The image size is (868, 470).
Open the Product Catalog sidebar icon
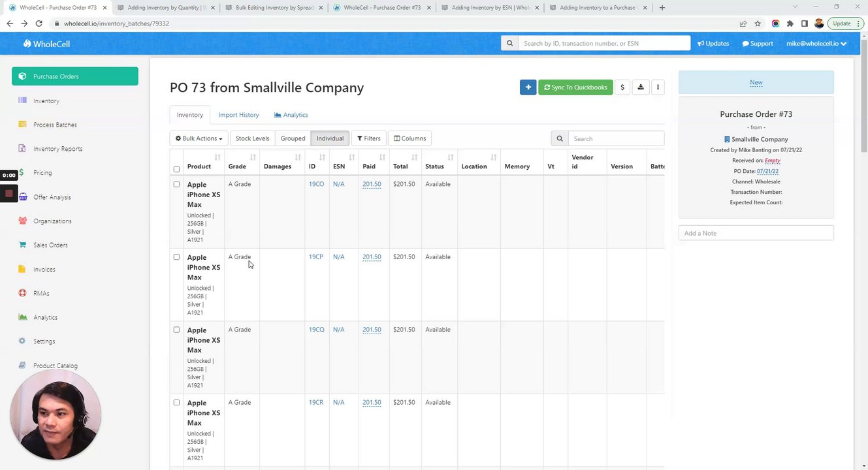(22, 366)
